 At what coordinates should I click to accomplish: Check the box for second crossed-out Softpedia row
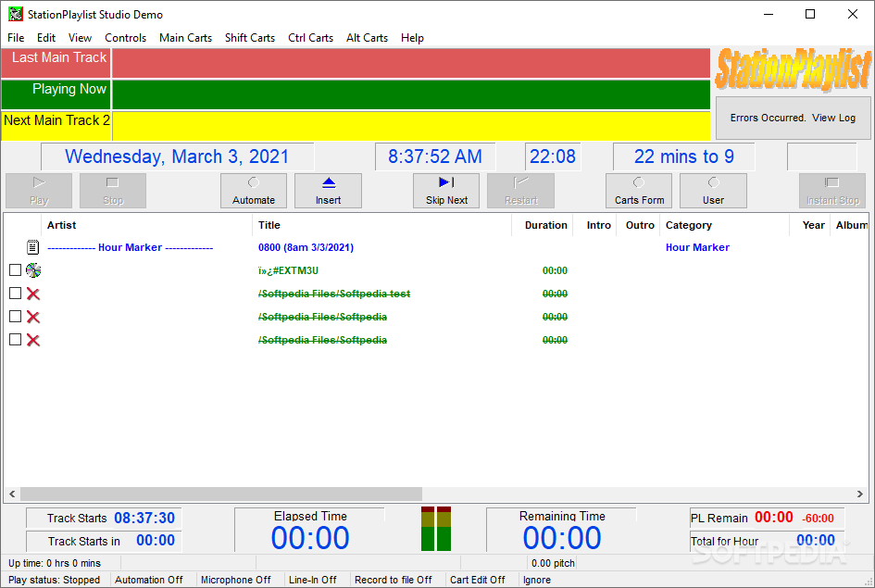point(15,317)
